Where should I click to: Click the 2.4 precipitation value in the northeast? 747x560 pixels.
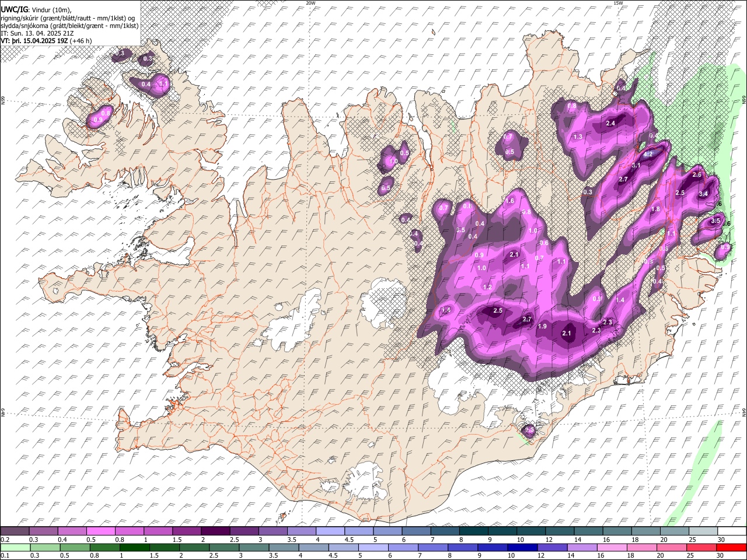pos(610,123)
